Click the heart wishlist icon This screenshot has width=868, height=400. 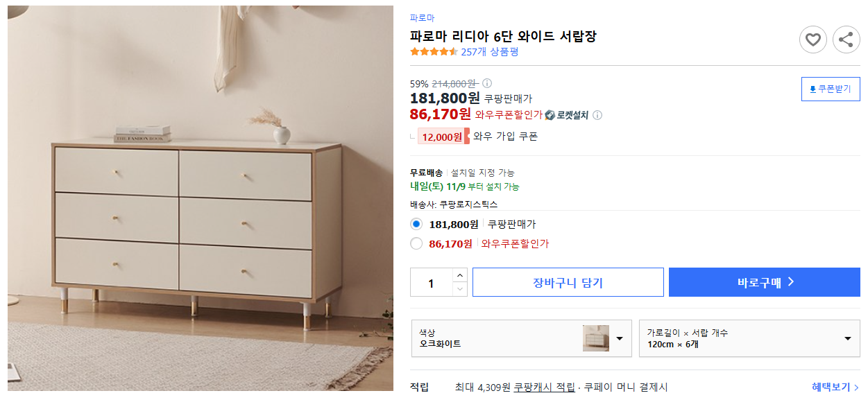[813, 40]
